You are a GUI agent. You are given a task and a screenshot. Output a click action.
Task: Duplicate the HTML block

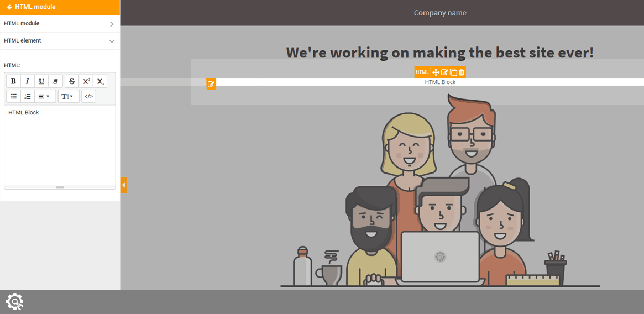(x=453, y=72)
